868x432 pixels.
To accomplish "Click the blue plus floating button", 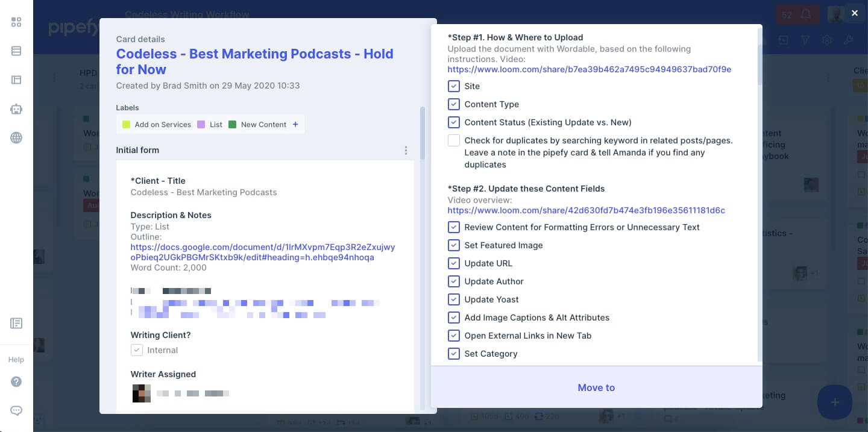I will click(x=834, y=402).
